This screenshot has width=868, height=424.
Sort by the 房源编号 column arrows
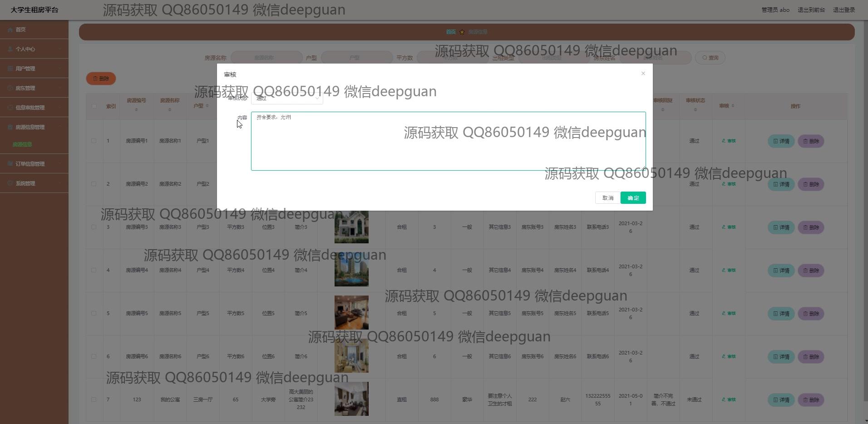136,110
